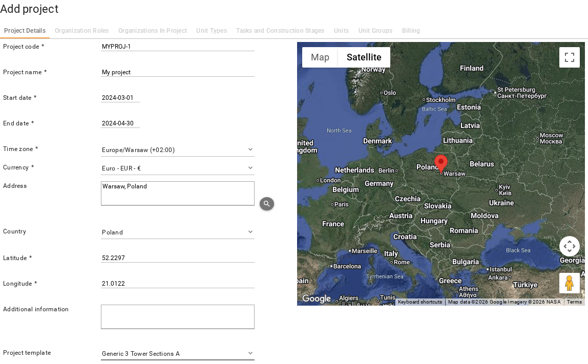Go to the Billing tab
Screen dimensions: 588x364
(411, 31)
